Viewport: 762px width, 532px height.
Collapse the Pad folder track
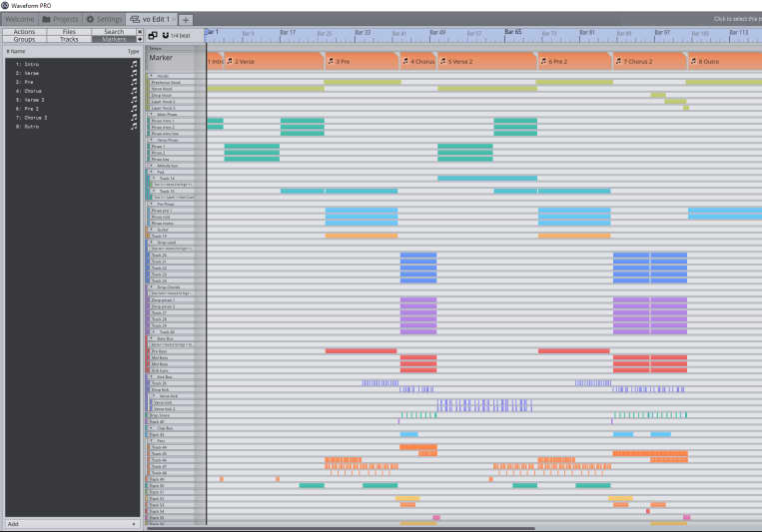152,172
